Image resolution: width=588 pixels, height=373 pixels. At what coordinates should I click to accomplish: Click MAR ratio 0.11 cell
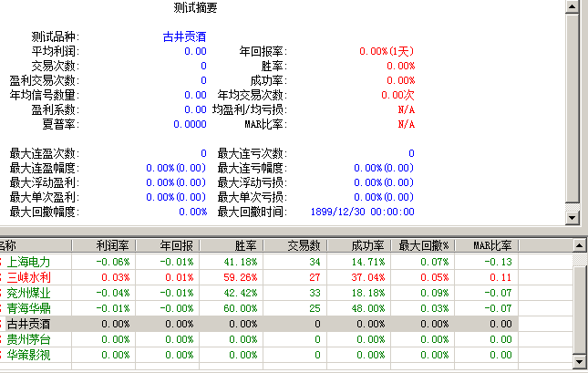pyautogui.click(x=500, y=277)
